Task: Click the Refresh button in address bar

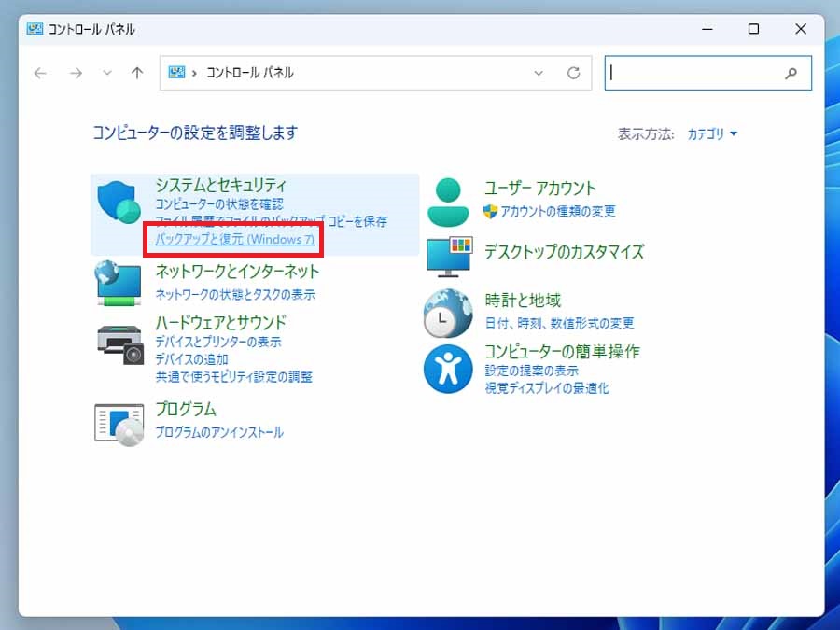Action: click(574, 73)
